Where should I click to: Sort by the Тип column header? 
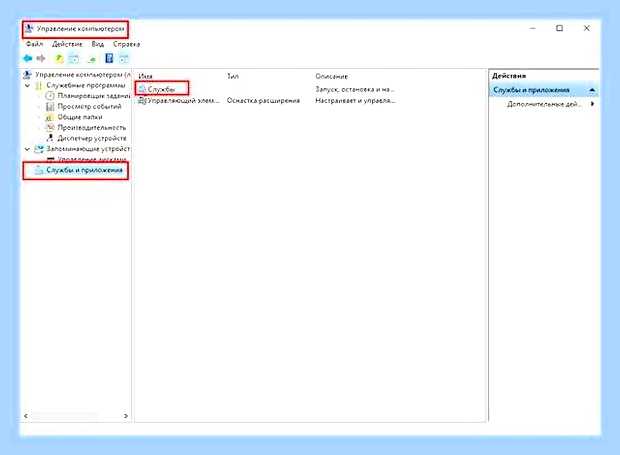[x=233, y=76]
